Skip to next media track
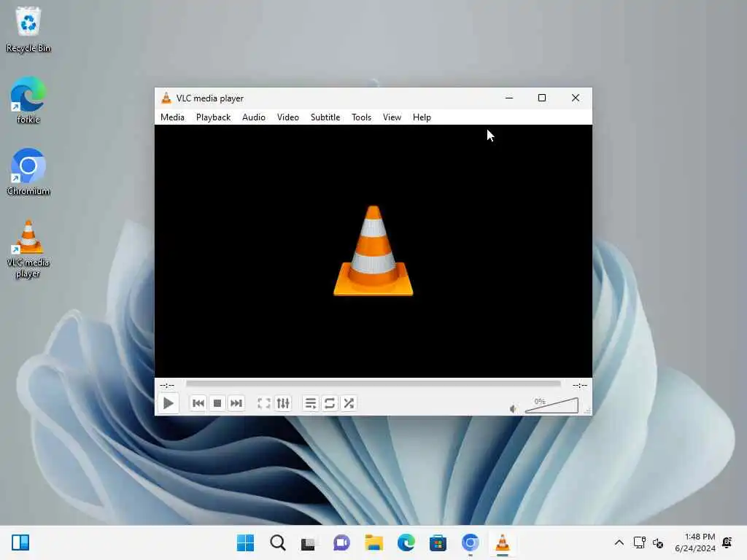The width and height of the screenshot is (747, 560). (x=236, y=403)
